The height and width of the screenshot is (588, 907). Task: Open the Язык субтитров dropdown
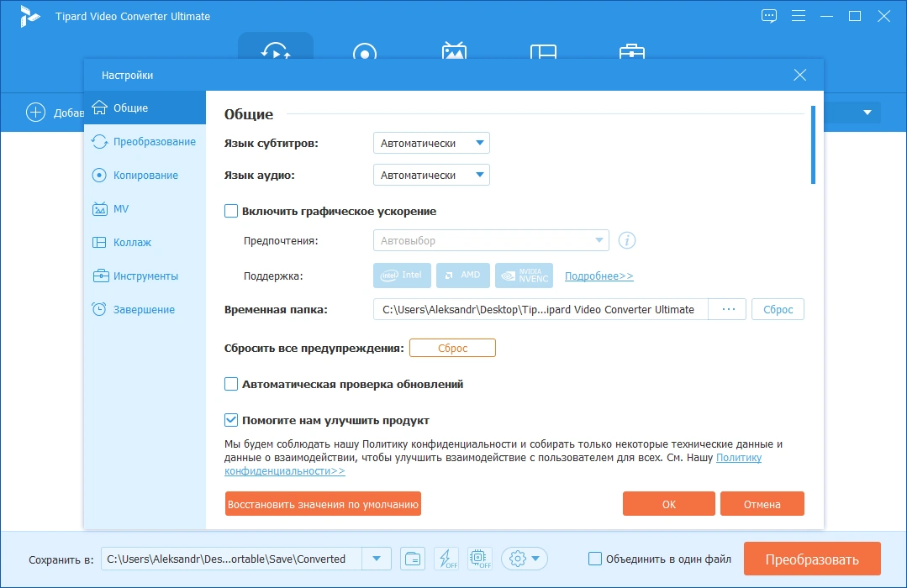coord(431,143)
